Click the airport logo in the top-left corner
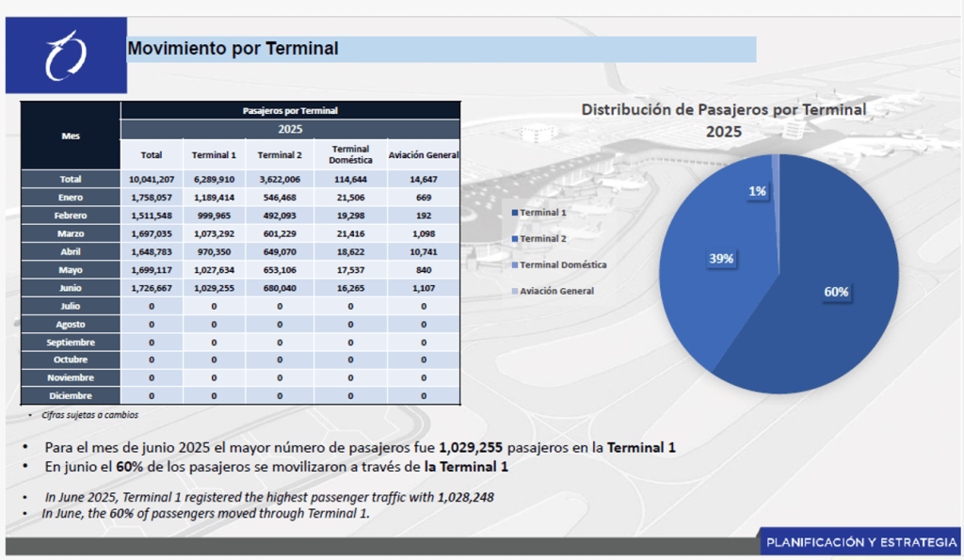964x560 pixels. pyautogui.click(x=66, y=56)
